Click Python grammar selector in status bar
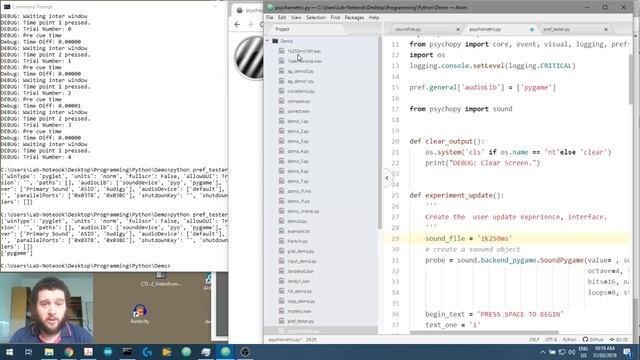The height and width of the screenshot is (360, 640). coord(569,340)
